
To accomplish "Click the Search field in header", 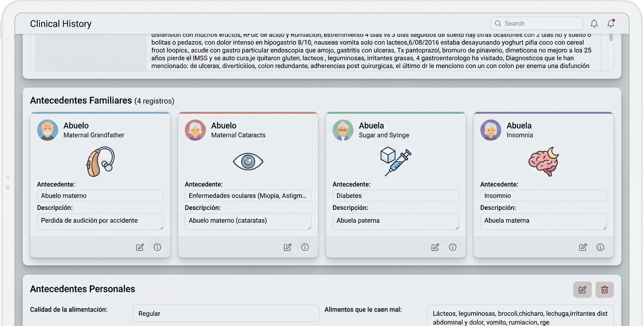I will click(537, 23).
